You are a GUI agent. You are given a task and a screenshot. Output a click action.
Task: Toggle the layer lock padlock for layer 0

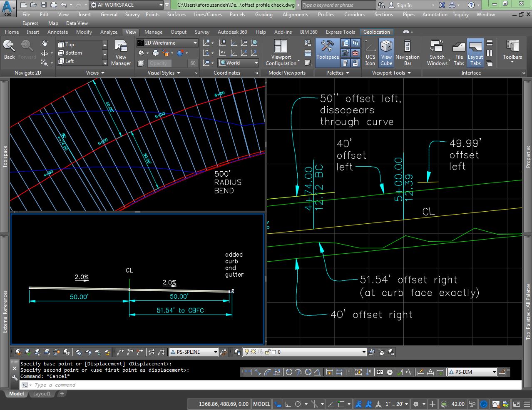pyautogui.click(x=267, y=352)
